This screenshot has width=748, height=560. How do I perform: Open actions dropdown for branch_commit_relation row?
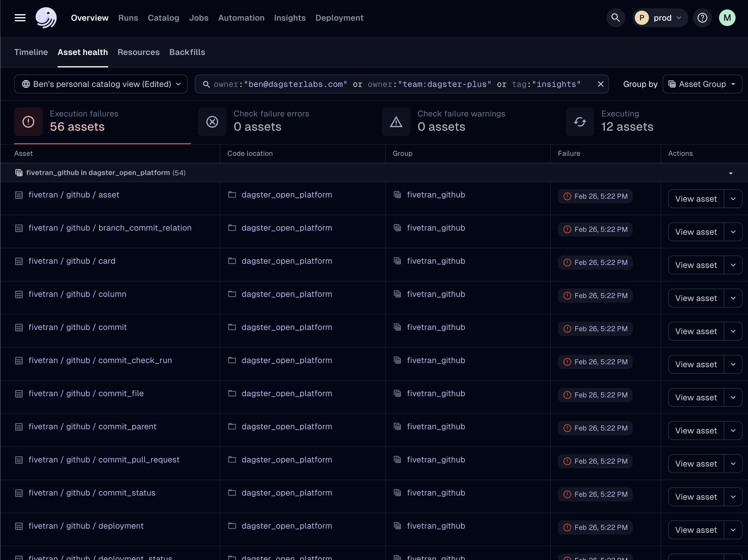pos(733,232)
